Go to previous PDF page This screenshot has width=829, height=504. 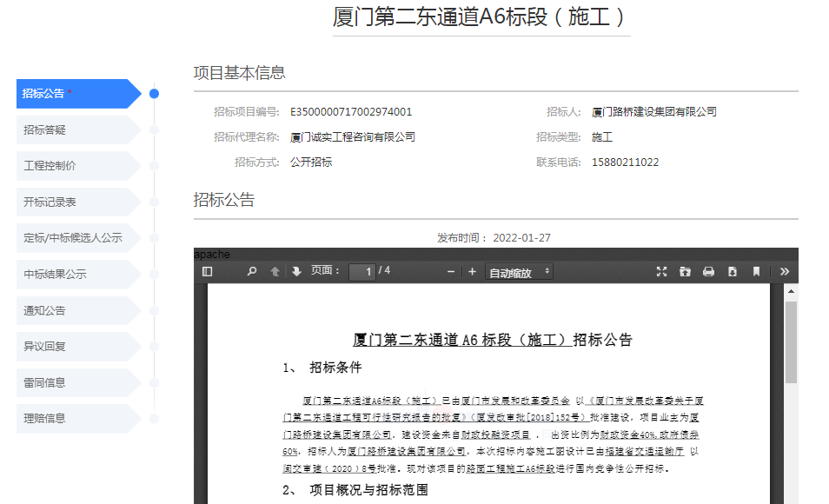click(275, 272)
